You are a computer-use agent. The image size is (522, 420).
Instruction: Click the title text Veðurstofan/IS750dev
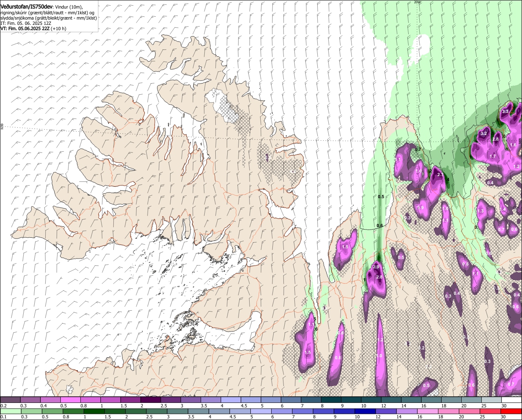26,7
